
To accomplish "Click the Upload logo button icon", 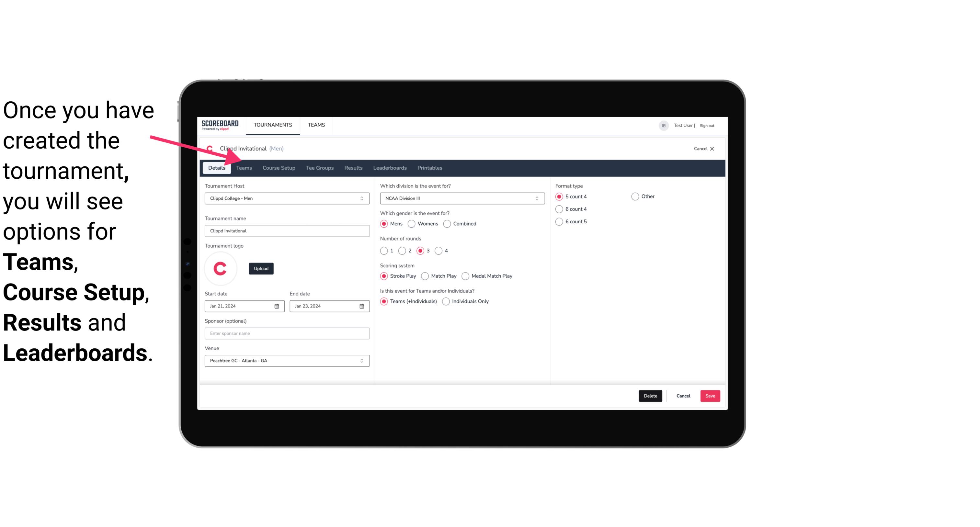I will 261,269.
